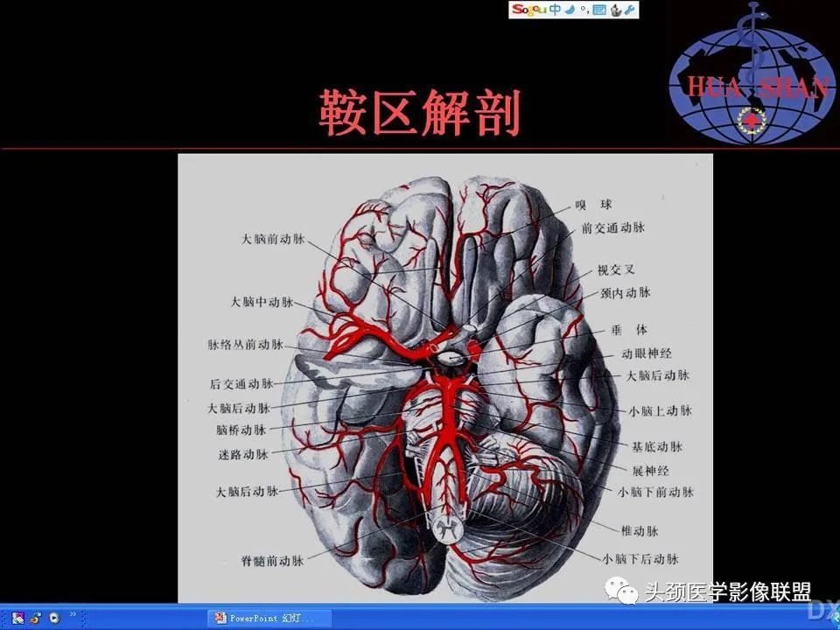This screenshot has width=840, height=630.
Task: Click the label 大脑前动脉
Action: [x=273, y=239]
